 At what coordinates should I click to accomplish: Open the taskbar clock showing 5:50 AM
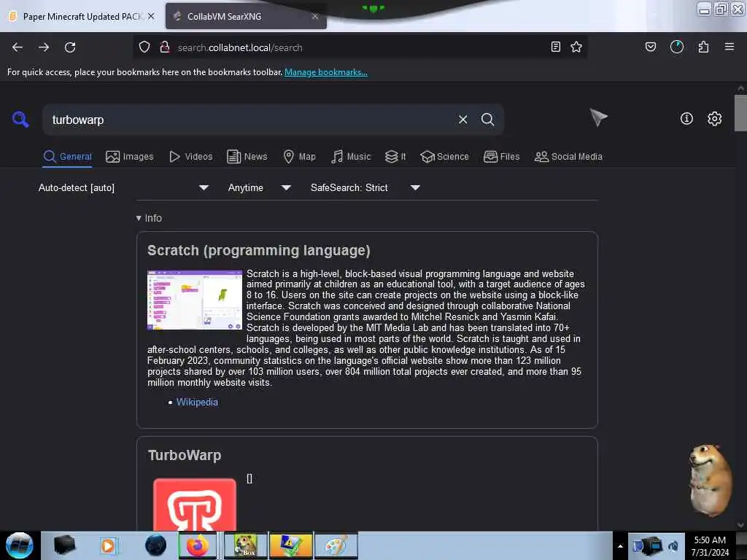(x=710, y=545)
